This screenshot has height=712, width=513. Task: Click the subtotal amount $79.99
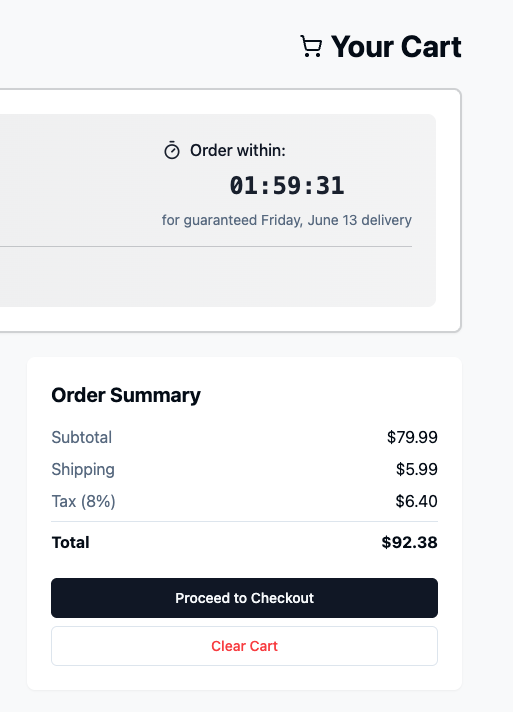tap(412, 437)
